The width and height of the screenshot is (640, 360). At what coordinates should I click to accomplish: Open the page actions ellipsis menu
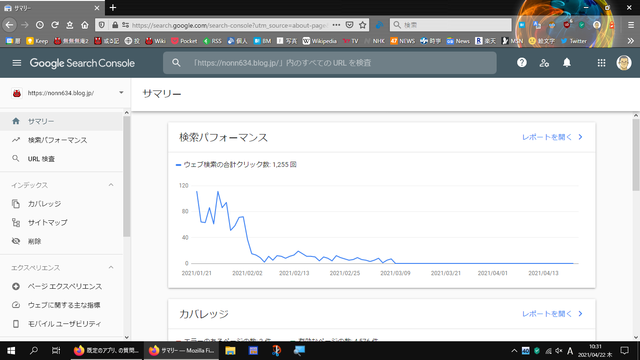(x=336, y=25)
